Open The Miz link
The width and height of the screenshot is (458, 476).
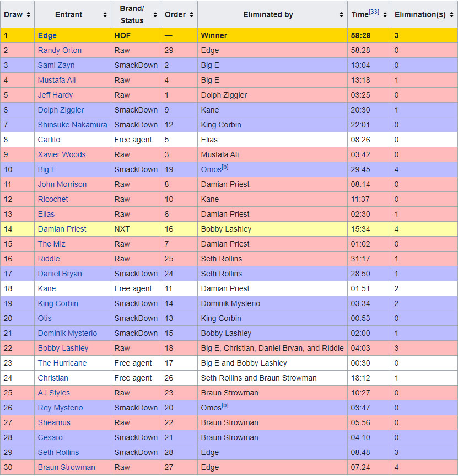click(52, 244)
